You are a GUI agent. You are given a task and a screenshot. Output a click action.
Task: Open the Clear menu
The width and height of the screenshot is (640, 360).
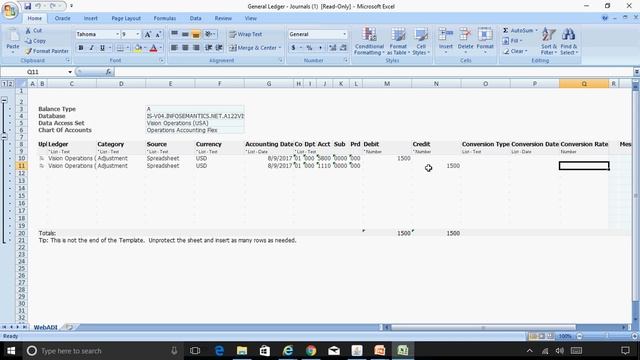coord(515,51)
